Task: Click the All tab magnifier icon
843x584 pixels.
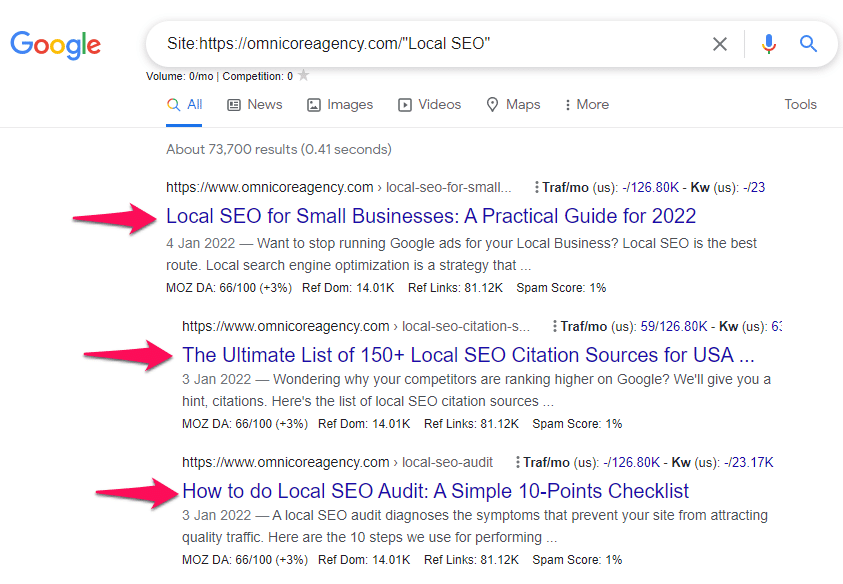Action: (x=173, y=105)
